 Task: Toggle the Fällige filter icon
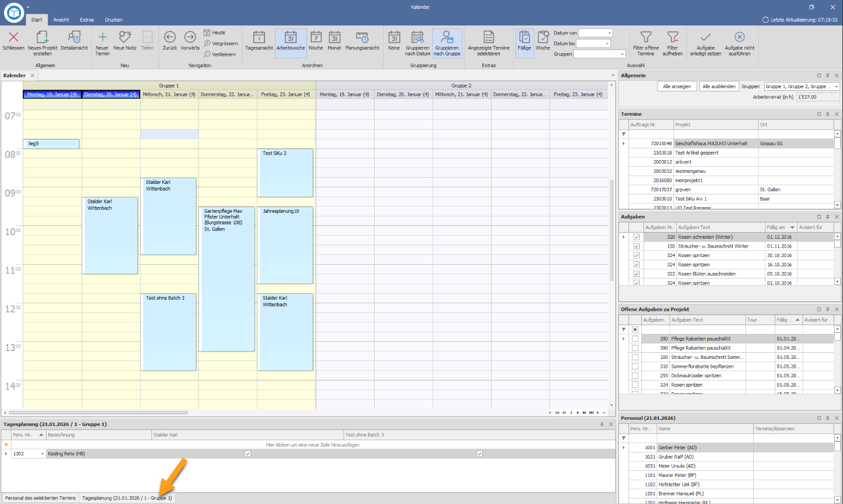tap(524, 42)
